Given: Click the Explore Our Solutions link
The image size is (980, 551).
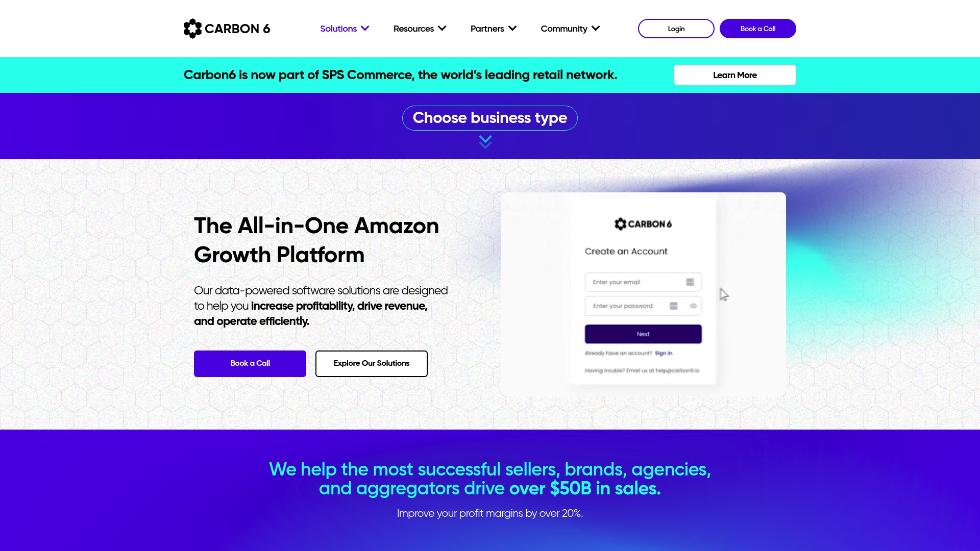Looking at the screenshot, I should [x=372, y=363].
